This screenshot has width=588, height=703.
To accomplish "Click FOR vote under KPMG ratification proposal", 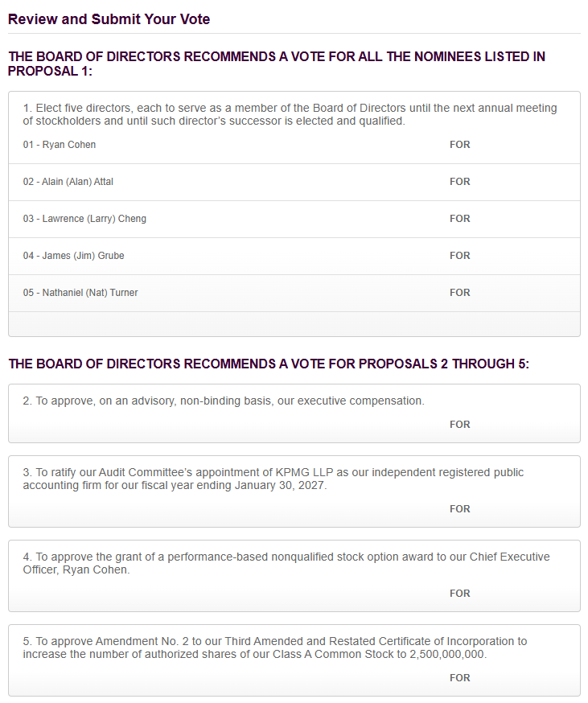I will click(460, 509).
